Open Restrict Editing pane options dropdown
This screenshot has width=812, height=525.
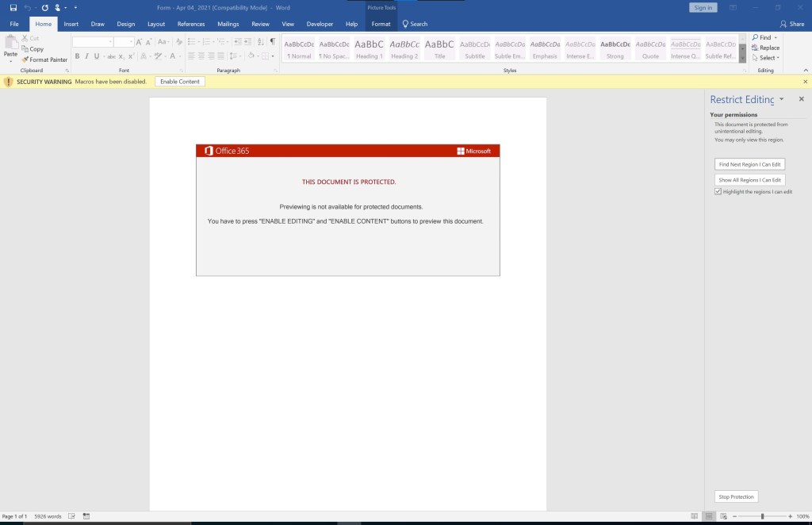click(x=782, y=99)
